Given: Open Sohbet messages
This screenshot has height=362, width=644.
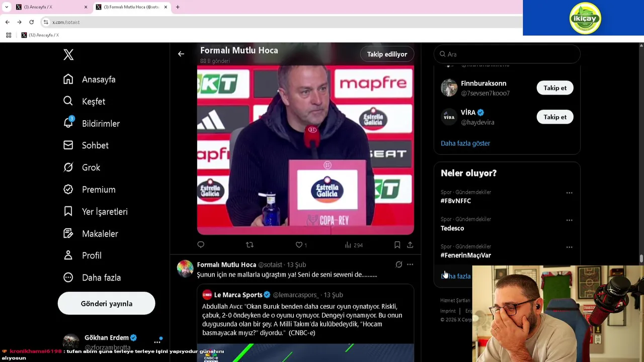Looking at the screenshot, I should [x=86, y=145].
